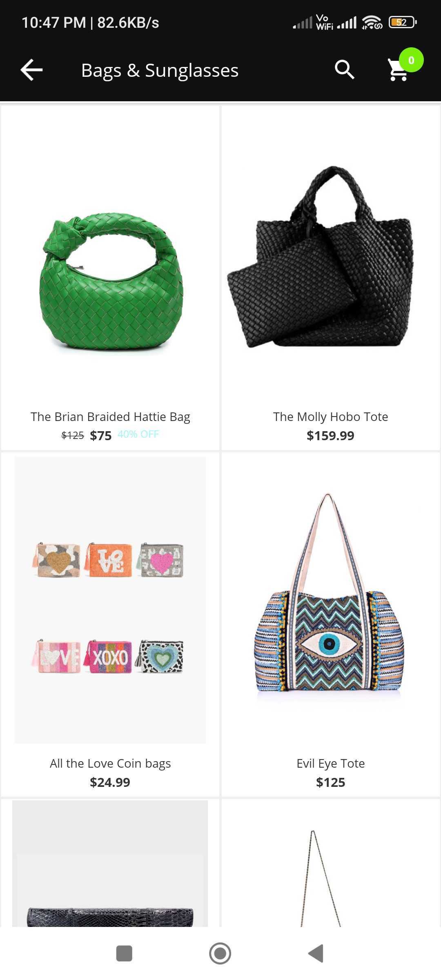The width and height of the screenshot is (441, 980).
Task: Open the Love Coin bags product image
Action: coord(110,600)
